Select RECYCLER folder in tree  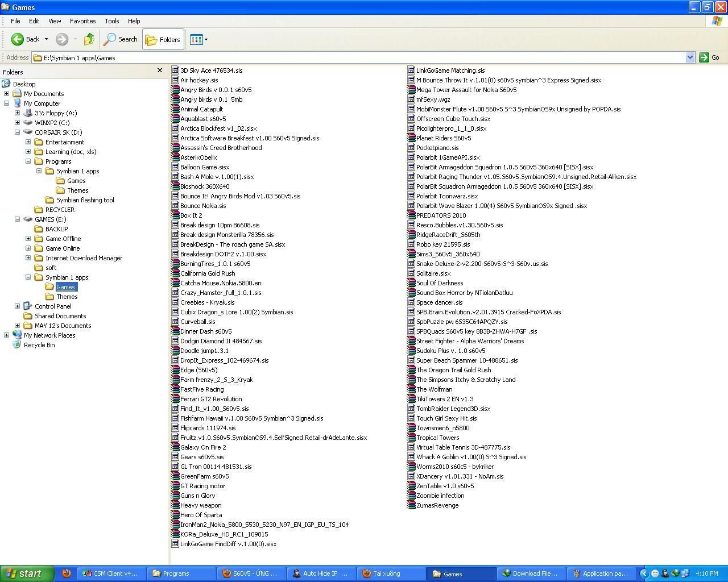(x=60, y=210)
